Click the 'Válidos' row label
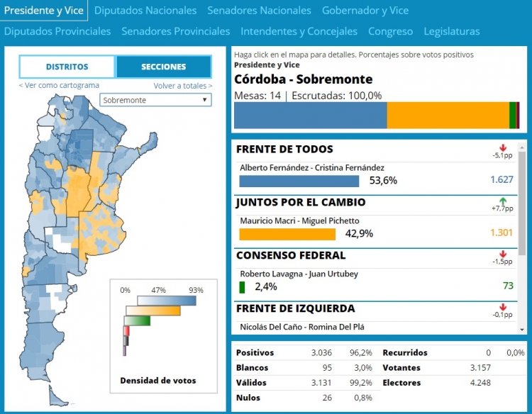This screenshot has height=414, width=532. (251, 383)
